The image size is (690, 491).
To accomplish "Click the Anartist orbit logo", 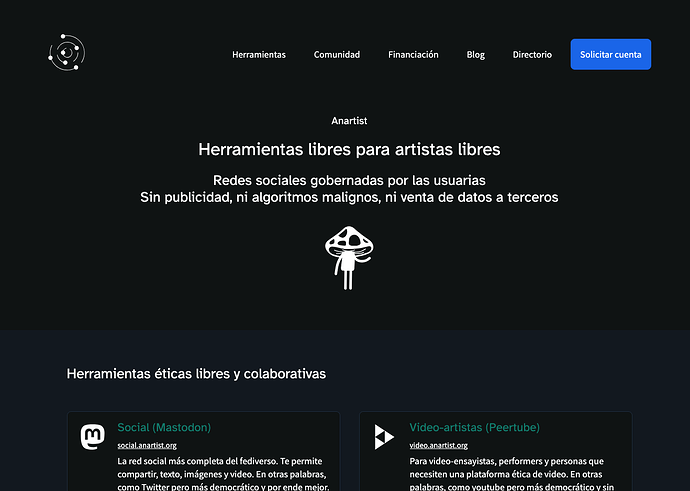I will coord(66,53).
